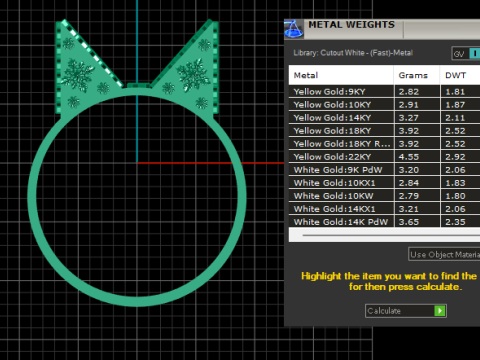The height and width of the screenshot is (360, 480).
Task: Click grams value 2.82
Action: tap(409, 92)
